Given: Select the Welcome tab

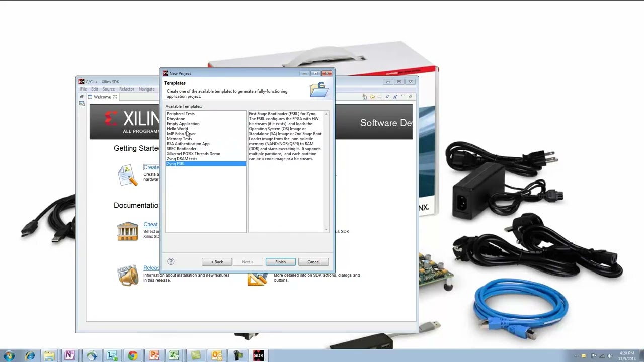Looking at the screenshot, I should click(102, 97).
